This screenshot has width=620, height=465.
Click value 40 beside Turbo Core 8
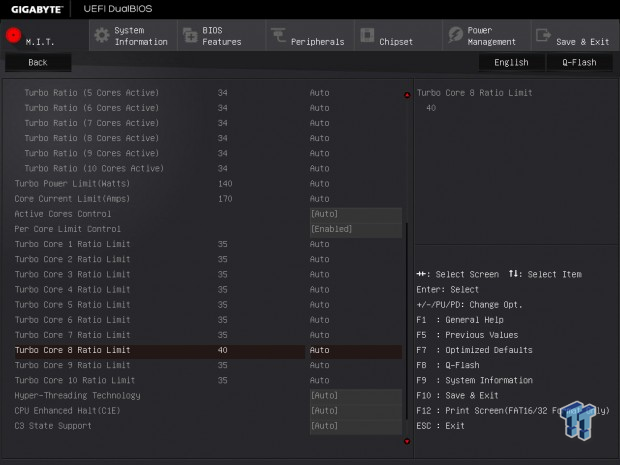pyautogui.click(x=223, y=350)
